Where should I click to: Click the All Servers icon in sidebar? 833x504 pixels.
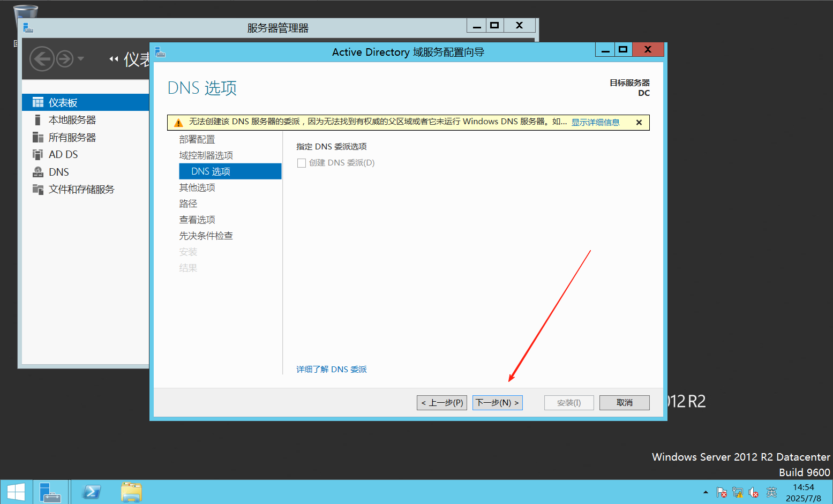pyautogui.click(x=38, y=137)
